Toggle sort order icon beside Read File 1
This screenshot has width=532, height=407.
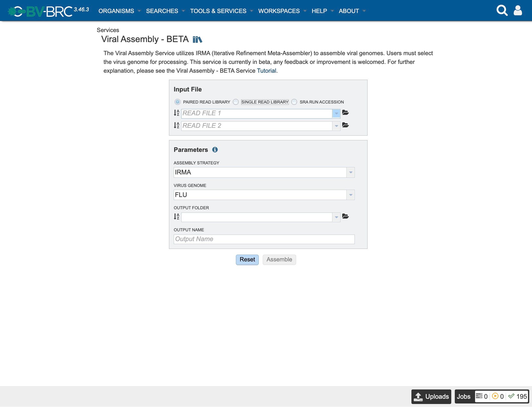click(x=176, y=113)
